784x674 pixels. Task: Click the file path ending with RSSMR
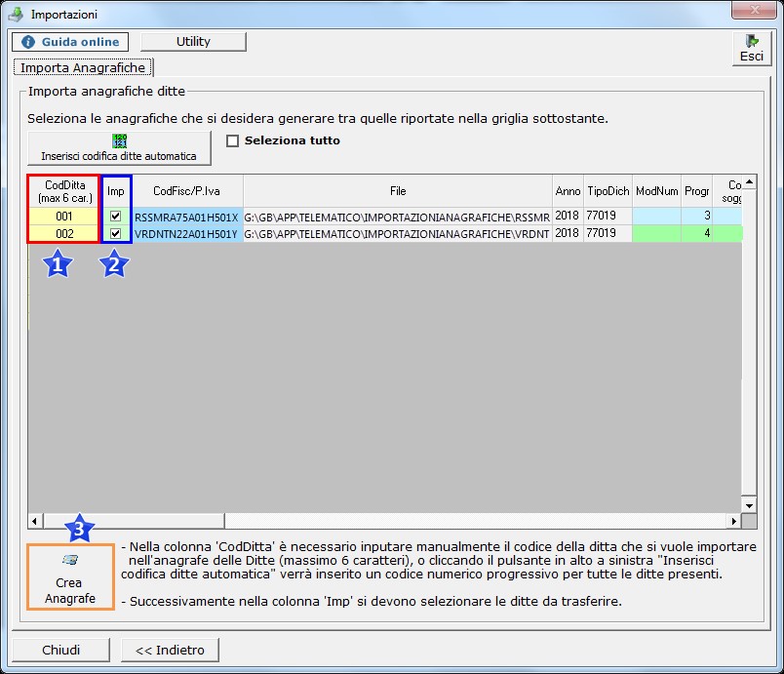click(398, 217)
